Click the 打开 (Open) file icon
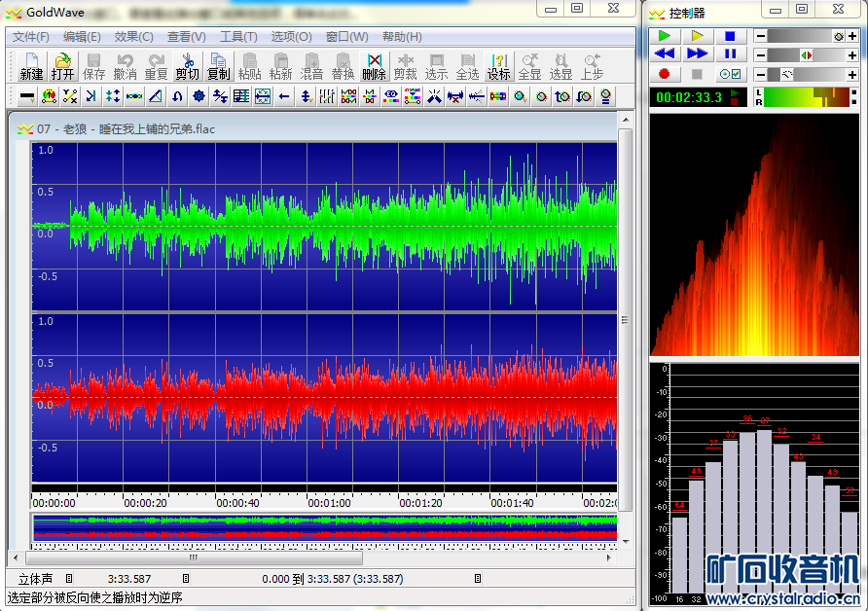The height and width of the screenshot is (611, 868). [x=62, y=66]
